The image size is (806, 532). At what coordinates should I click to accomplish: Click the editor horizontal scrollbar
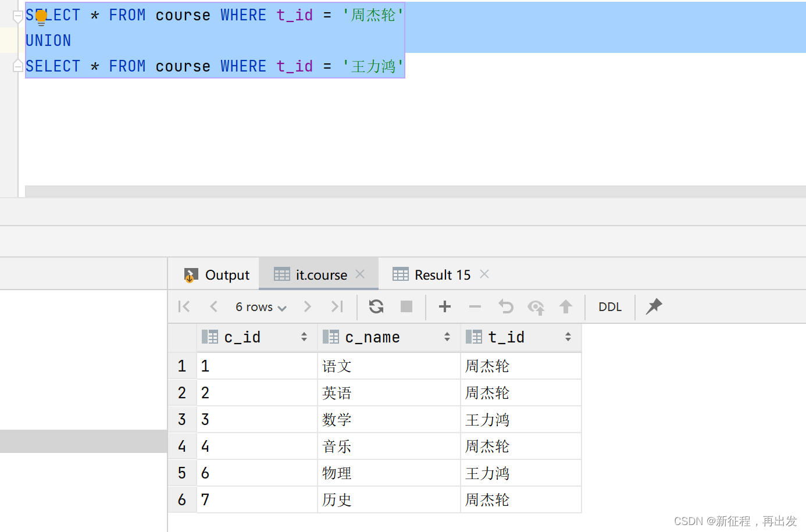(x=415, y=191)
